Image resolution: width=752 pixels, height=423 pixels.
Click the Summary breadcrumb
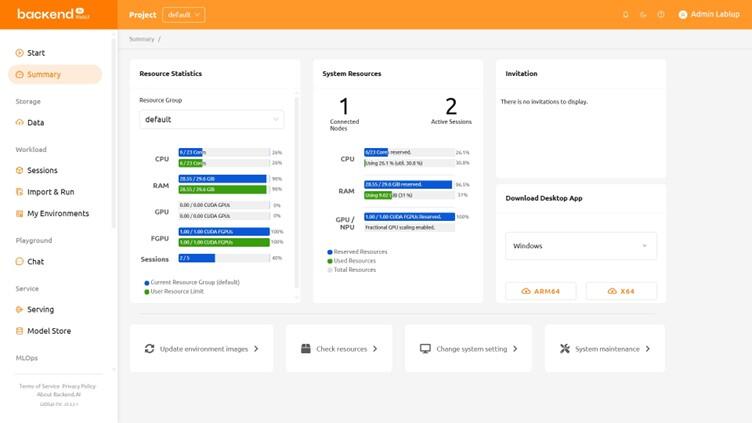[x=141, y=39]
